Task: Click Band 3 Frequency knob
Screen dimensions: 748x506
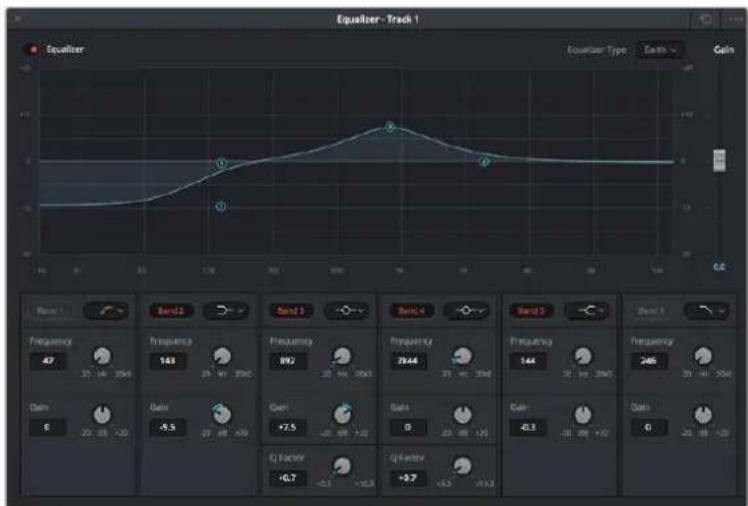Action: click(x=342, y=356)
